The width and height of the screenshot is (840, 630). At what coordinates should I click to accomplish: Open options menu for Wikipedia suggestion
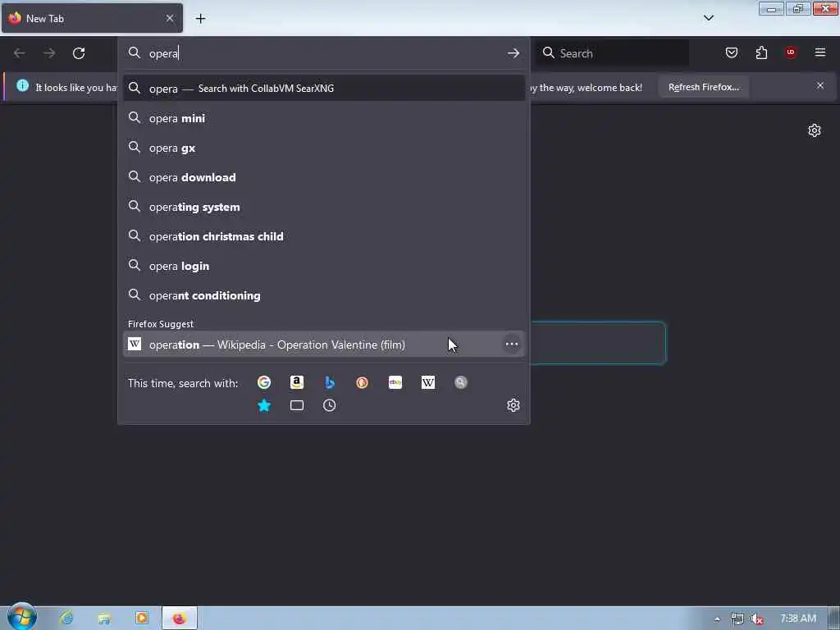pyautogui.click(x=512, y=344)
